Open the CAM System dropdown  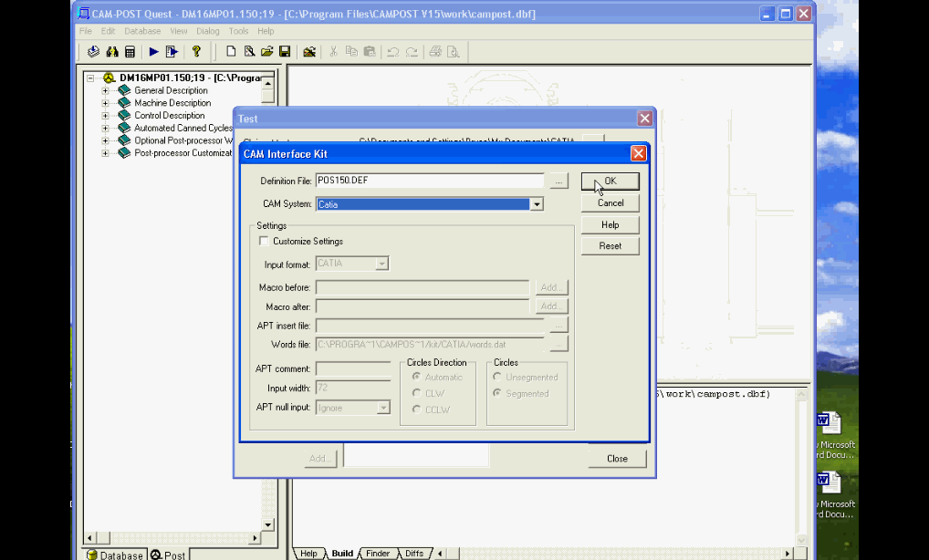[x=537, y=204]
